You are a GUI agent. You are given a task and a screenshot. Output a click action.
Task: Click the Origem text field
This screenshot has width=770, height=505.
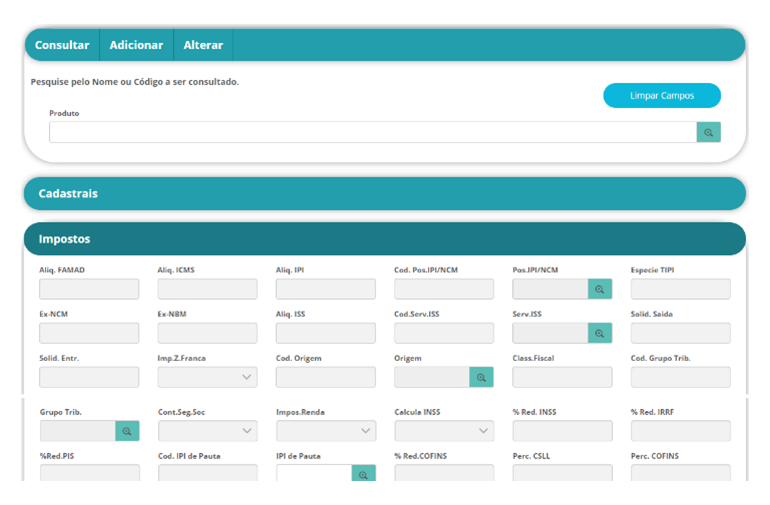432,377
